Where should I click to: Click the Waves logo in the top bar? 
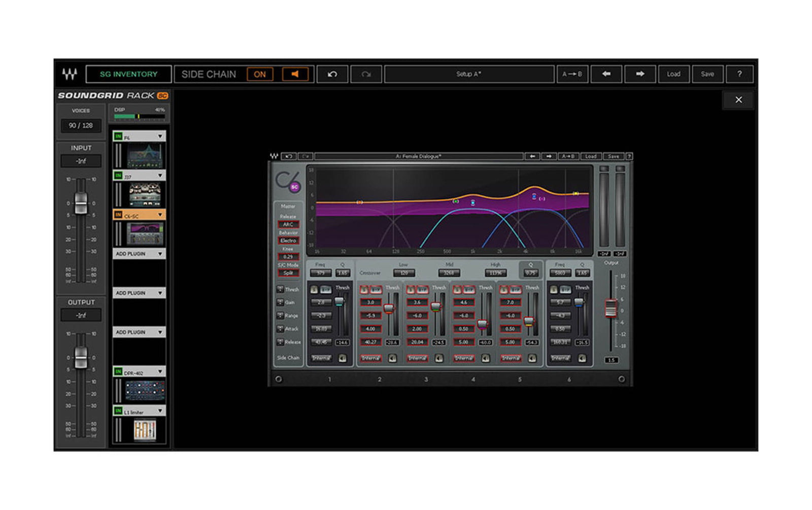pyautogui.click(x=70, y=74)
